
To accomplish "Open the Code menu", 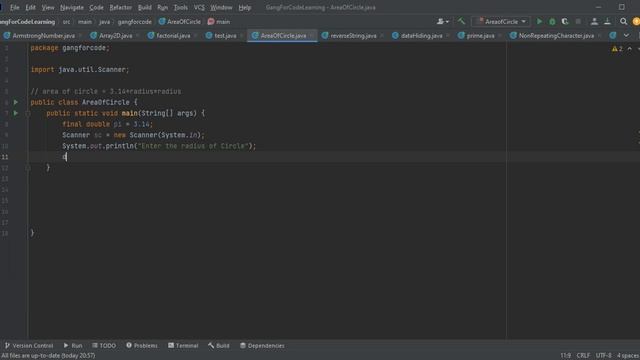I will pos(96,7).
